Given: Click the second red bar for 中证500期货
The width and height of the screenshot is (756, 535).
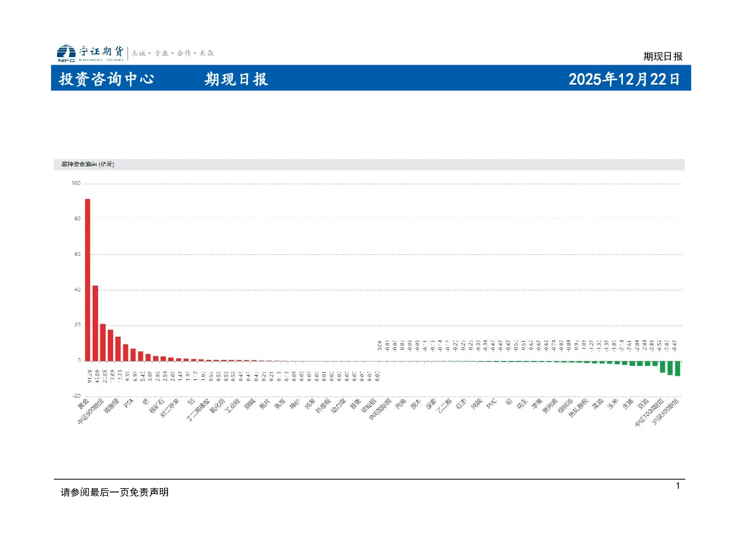Looking at the screenshot, I should tap(95, 323).
